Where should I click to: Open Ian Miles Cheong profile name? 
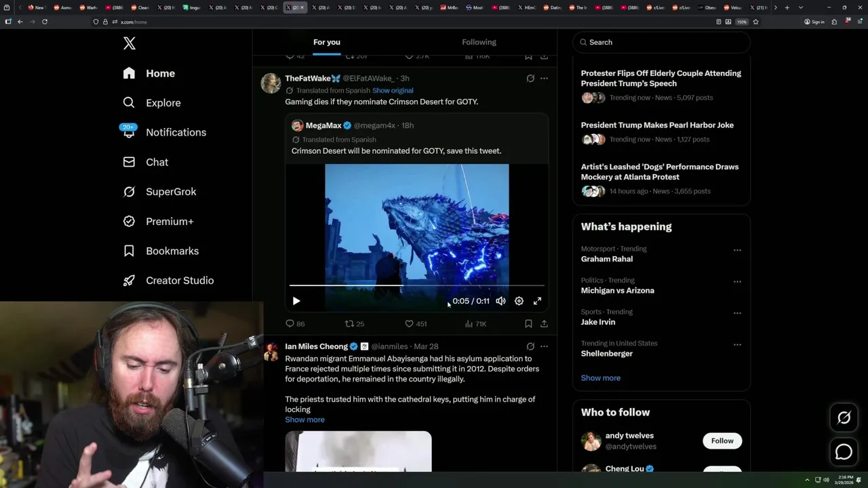pyautogui.click(x=316, y=346)
